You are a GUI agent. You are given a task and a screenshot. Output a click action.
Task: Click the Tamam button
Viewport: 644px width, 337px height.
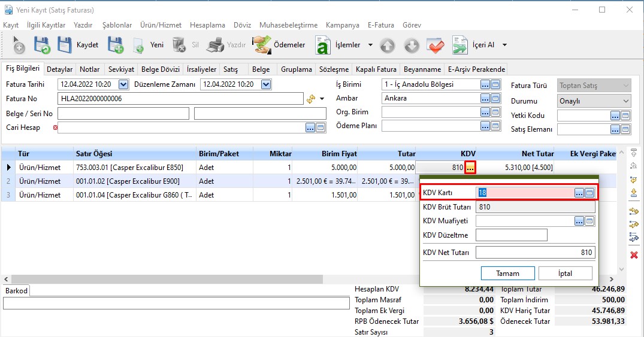pos(507,273)
